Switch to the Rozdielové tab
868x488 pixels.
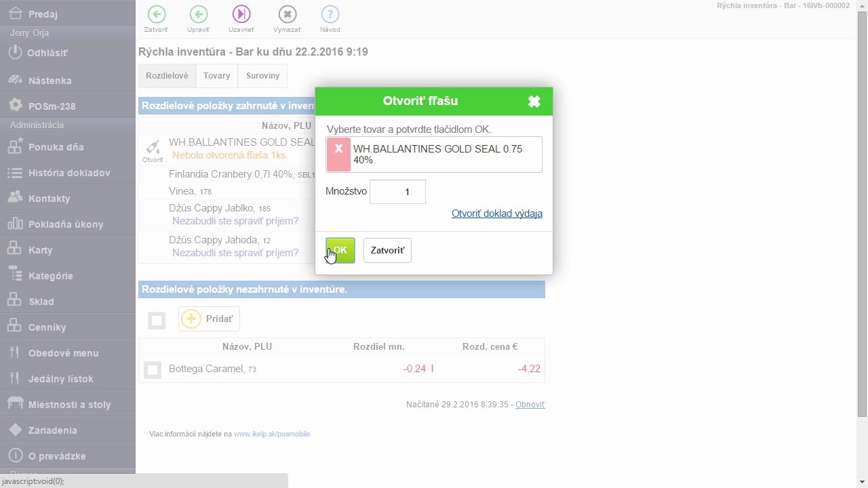tap(167, 76)
